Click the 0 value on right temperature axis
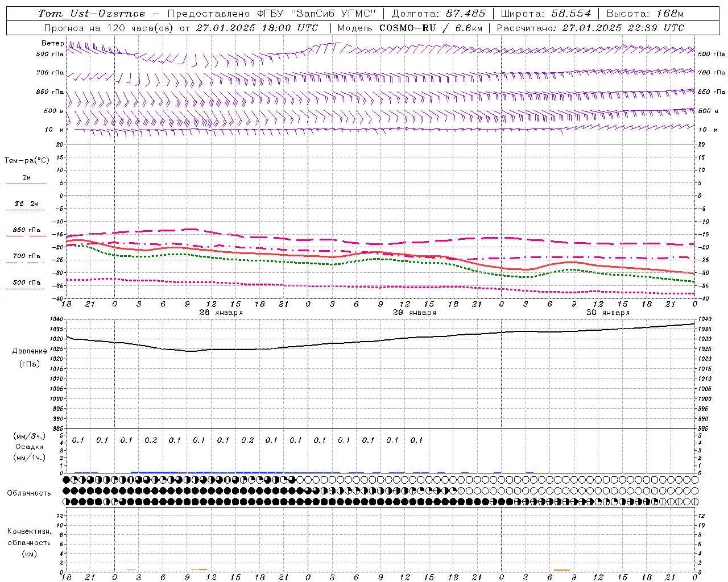Image resolution: width=728 pixels, height=582 pixels. [700, 196]
